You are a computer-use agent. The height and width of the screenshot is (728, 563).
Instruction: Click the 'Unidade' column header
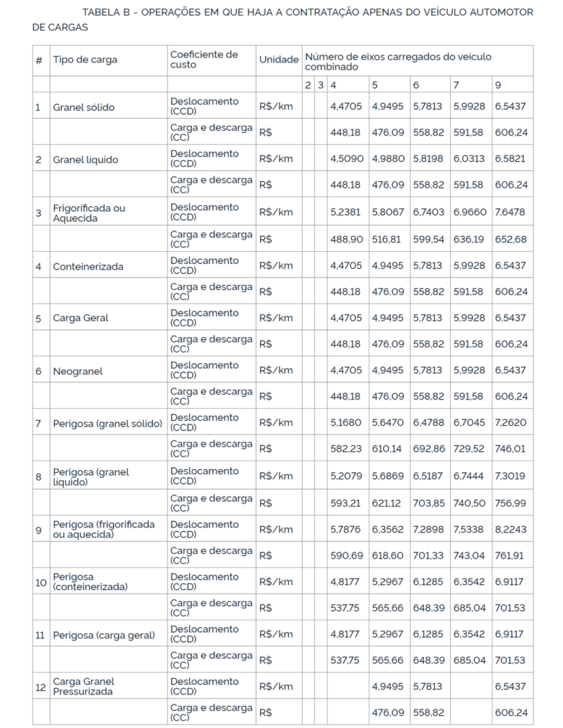(x=279, y=60)
